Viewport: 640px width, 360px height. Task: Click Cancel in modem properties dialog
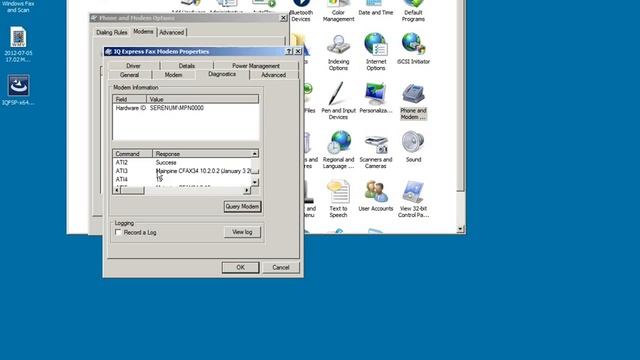[281, 267]
